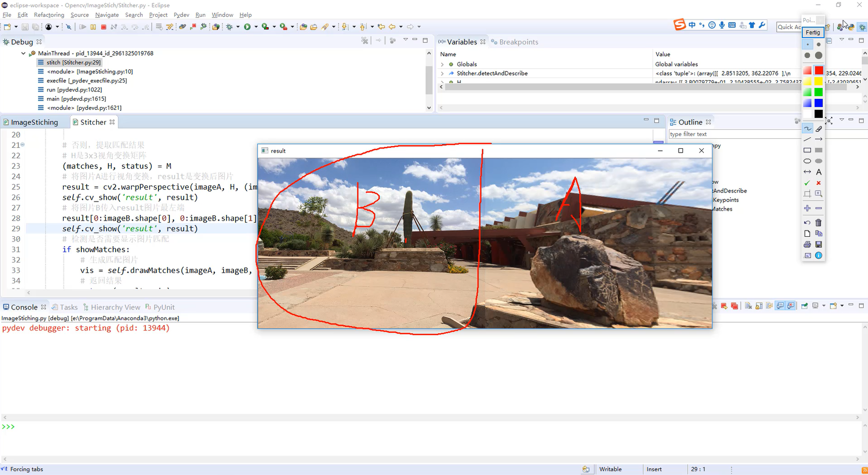The image size is (868, 475).
Task: Click the printer icon in drawing palette
Action: [x=808, y=244]
